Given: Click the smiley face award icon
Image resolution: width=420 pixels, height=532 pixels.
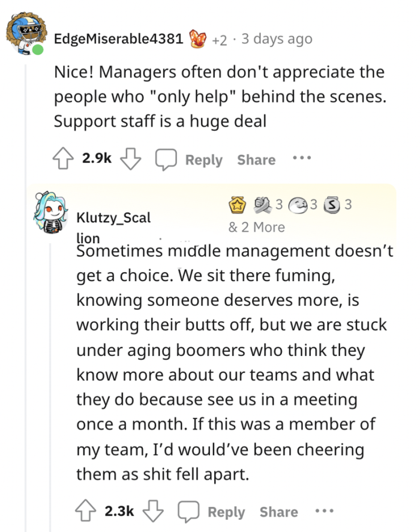Looking at the screenshot, I should [299, 206].
